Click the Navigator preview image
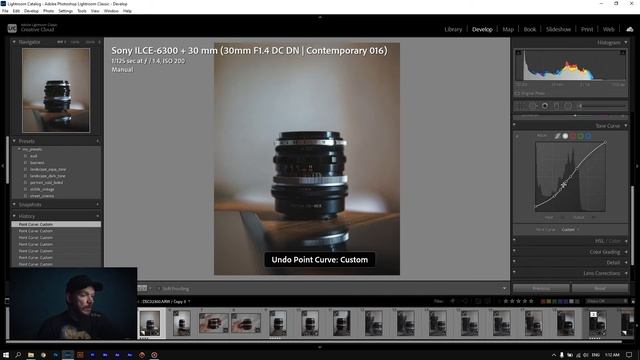 (x=56, y=90)
